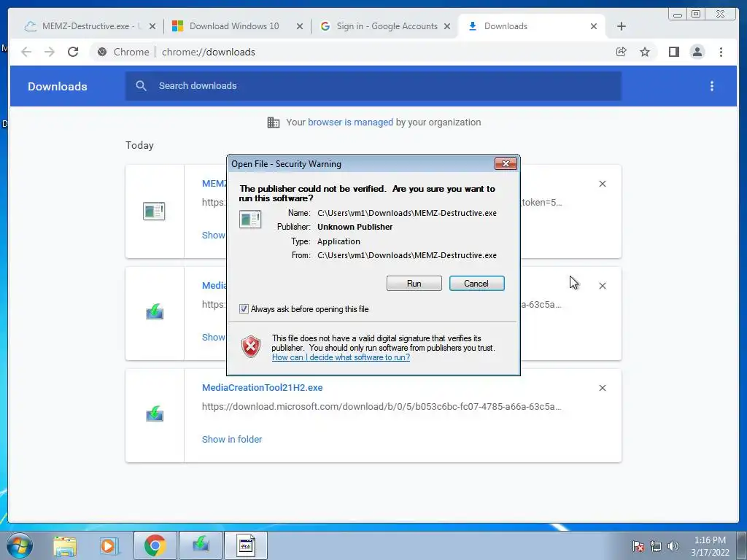The height and width of the screenshot is (560, 747).
Task: Click the network tray icon
Action: pyautogui.click(x=656, y=545)
